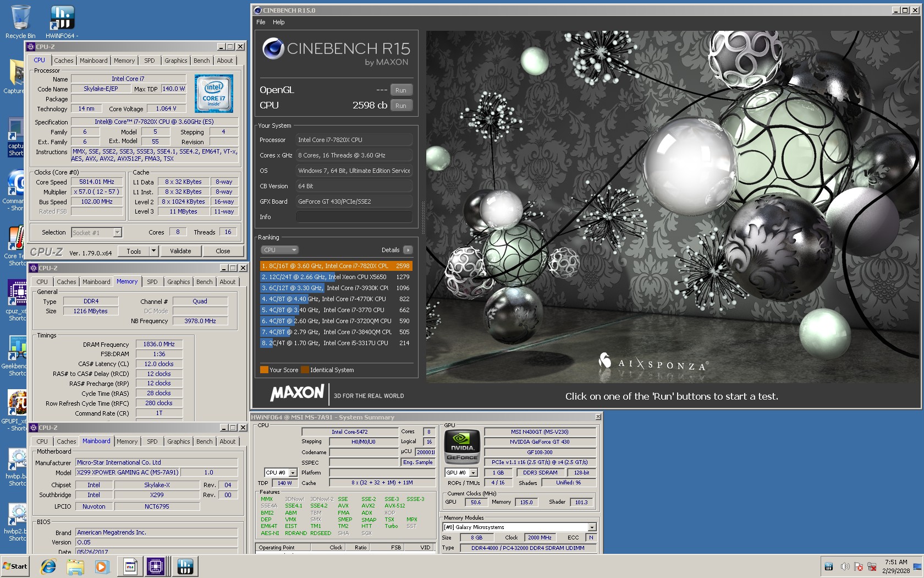
Task: Open the Cinebench File menu
Action: coord(261,22)
